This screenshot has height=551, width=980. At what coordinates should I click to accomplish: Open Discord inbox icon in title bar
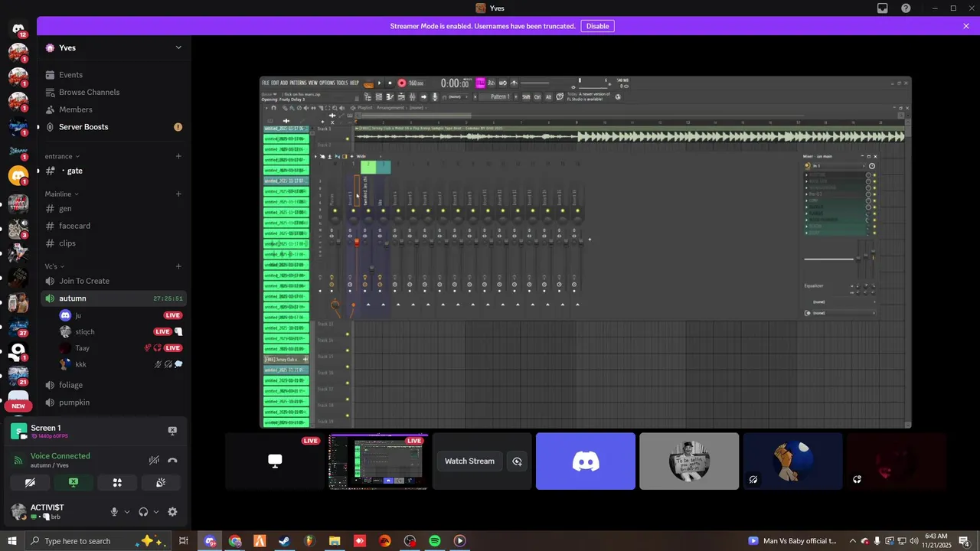(x=883, y=8)
